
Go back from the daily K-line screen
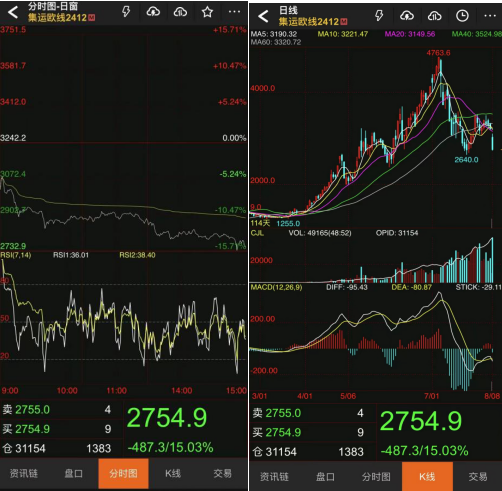pyautogui.click(x=263, y=16)
